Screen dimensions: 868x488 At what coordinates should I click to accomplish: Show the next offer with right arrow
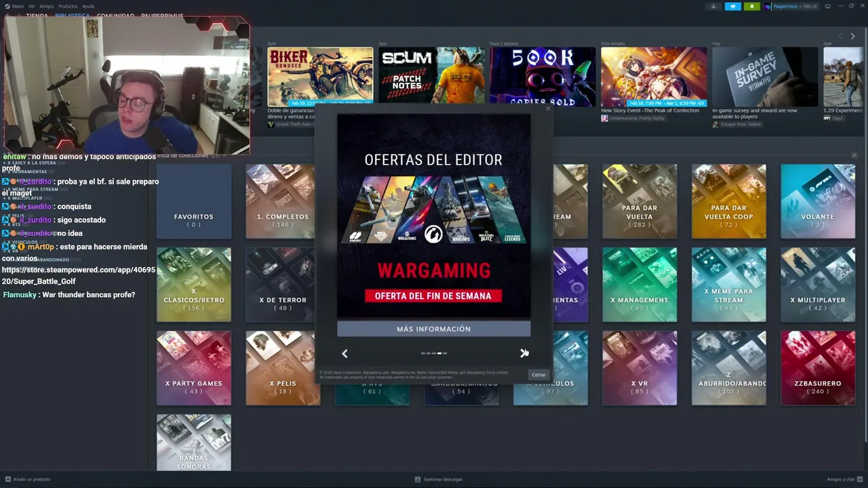click(524, 353)
